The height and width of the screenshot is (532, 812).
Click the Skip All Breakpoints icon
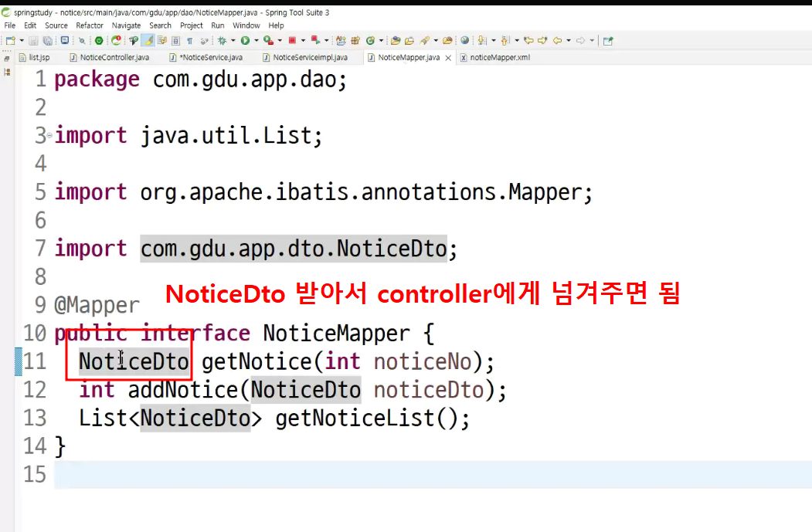click(82, 41)
